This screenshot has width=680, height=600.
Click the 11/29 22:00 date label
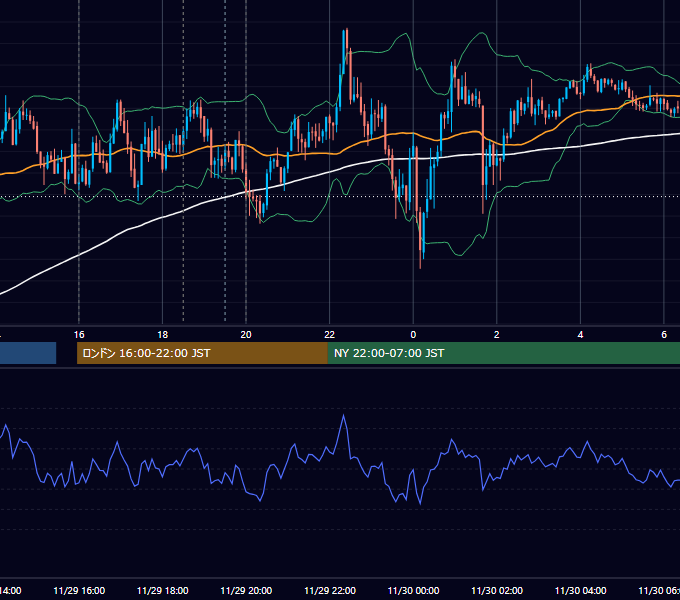(x=330, y=591)
